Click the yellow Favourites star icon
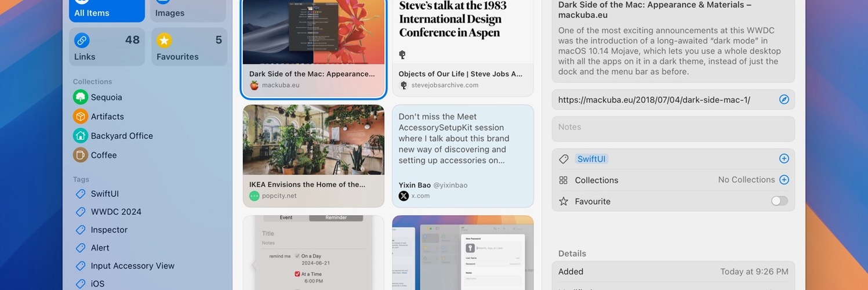 point(164,41)
